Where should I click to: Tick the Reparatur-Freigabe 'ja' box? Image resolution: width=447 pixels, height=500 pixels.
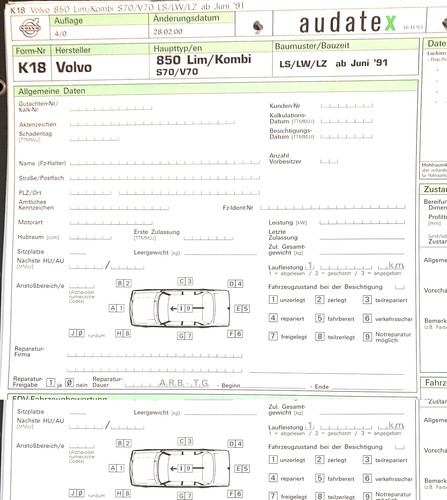coord(50,382)
